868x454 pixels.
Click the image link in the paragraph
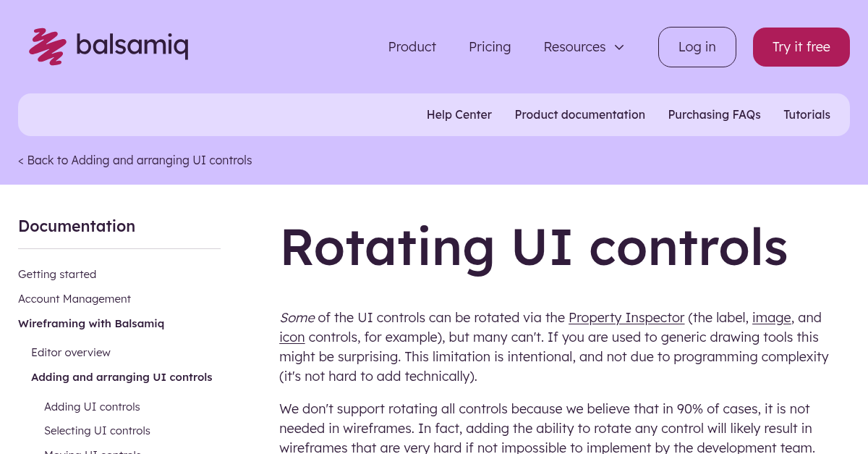(771, 317)
